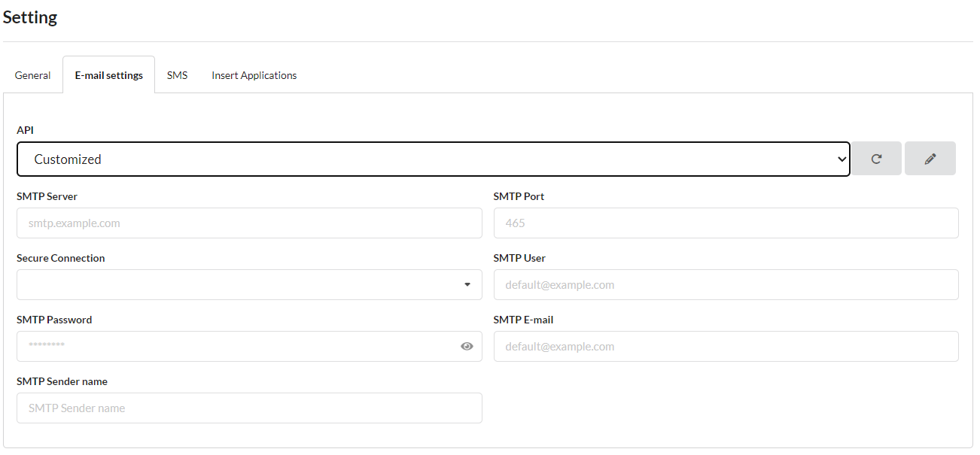The width and height of the screenshot is (980, 455).
Task: Click the SMTP Sender name field
Action: pyautogui.click(x=248, y=408)
